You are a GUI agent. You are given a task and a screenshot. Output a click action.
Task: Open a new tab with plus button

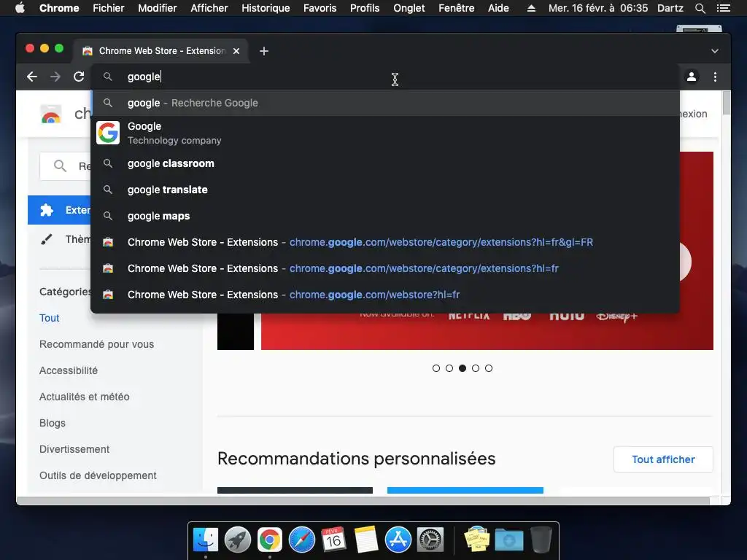point(264,51)
